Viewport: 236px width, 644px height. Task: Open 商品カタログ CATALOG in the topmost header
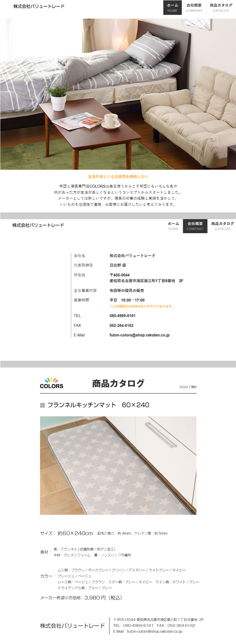click(221, 8)
